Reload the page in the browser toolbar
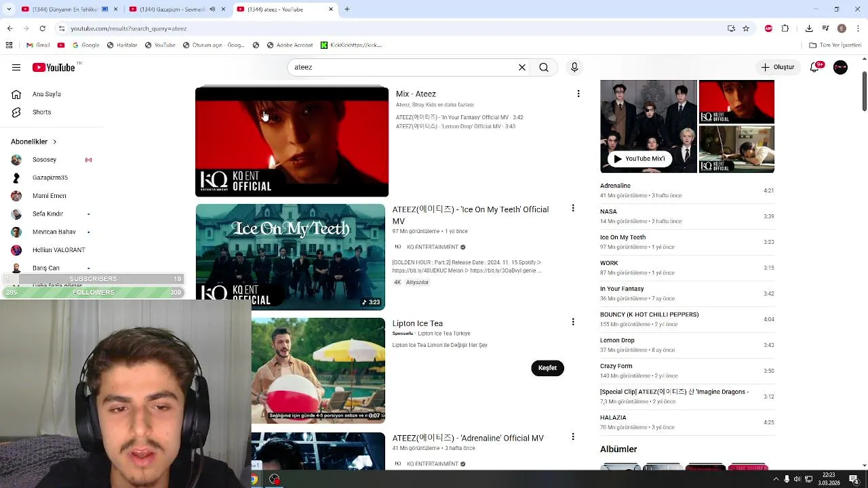The height and width of the screenshot is (488, 868). tap(42, 28)
